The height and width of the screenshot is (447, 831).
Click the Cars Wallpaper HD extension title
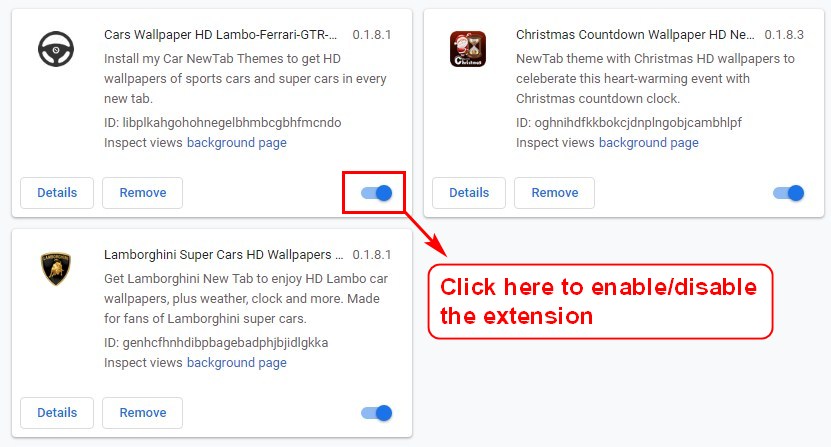(x=220, y=35)
